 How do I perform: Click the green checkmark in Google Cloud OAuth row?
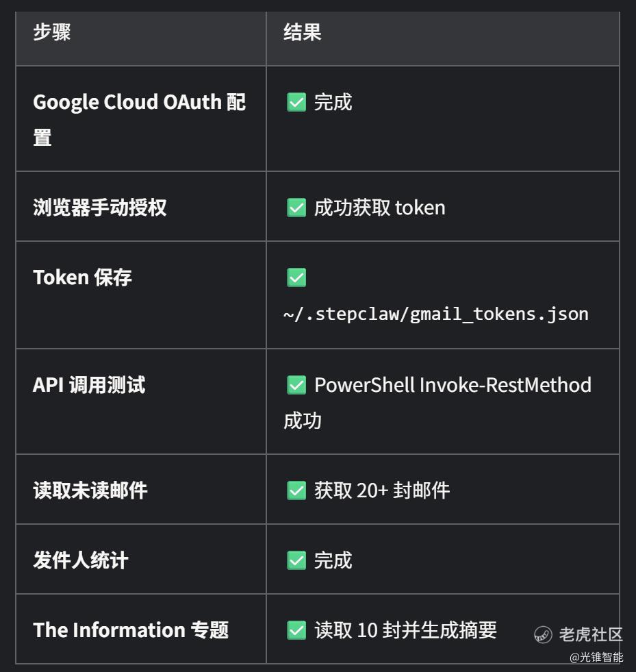(x=296, y=102)
